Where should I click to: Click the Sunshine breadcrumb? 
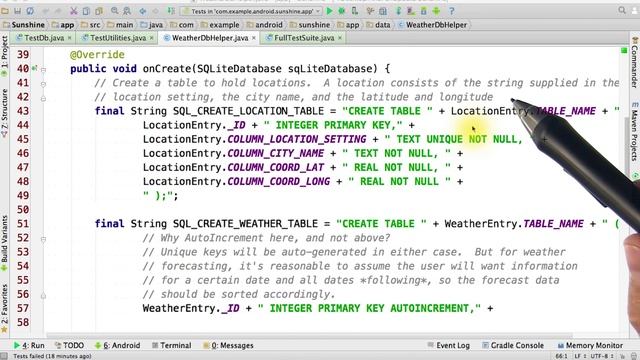[24, 25]
